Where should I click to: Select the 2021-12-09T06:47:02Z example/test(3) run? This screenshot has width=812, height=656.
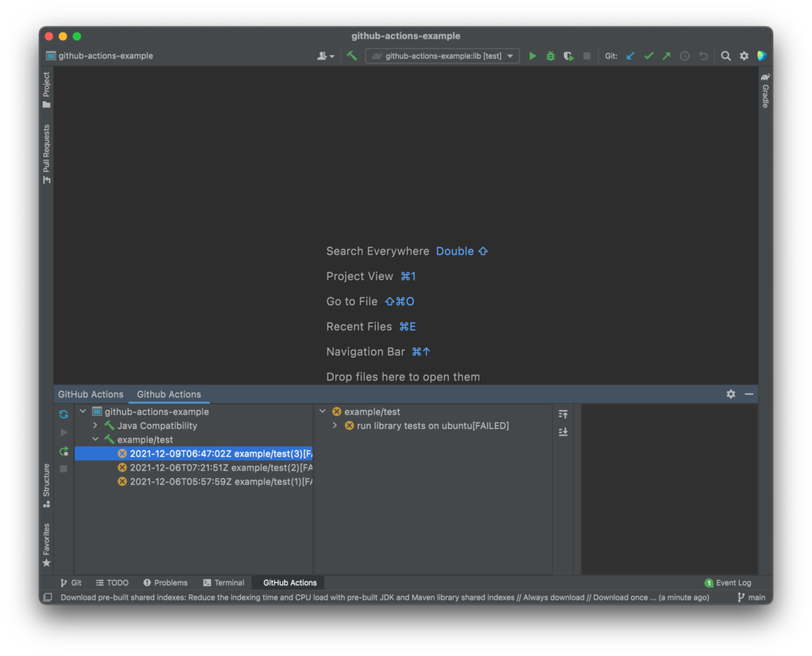pyautogui.click(x=193, y=454)
